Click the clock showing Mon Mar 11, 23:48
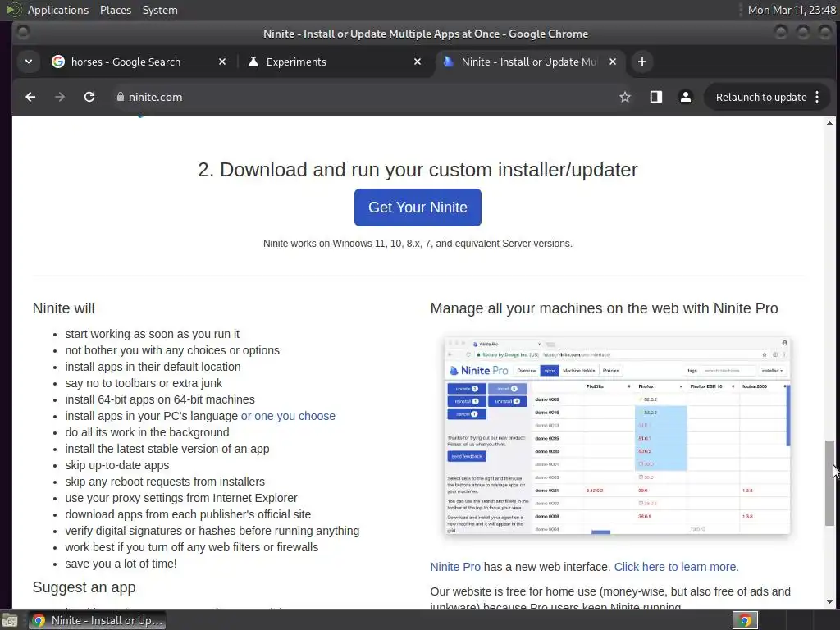The width and height of the screenshot is (840, 630). 792,10
